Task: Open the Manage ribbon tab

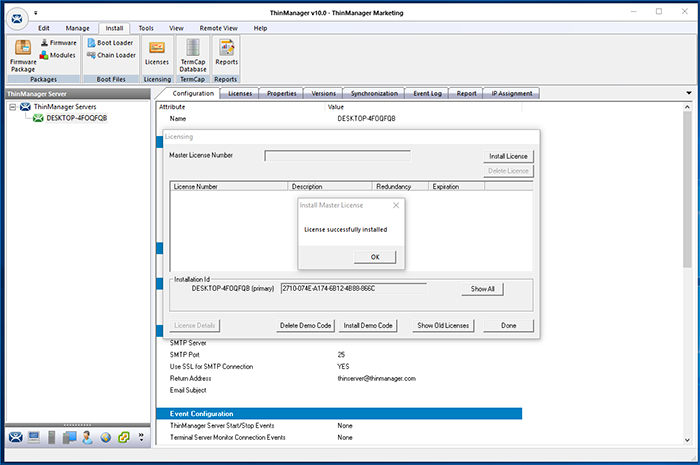Action: click(x=77, y=28)
